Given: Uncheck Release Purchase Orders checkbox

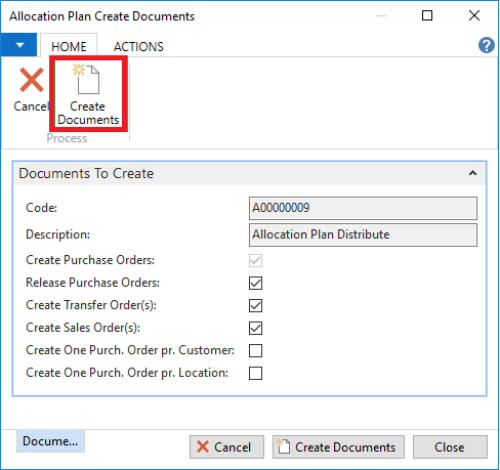Looking at the screenshot, I should pyautogui.click(x=255, y=283).
